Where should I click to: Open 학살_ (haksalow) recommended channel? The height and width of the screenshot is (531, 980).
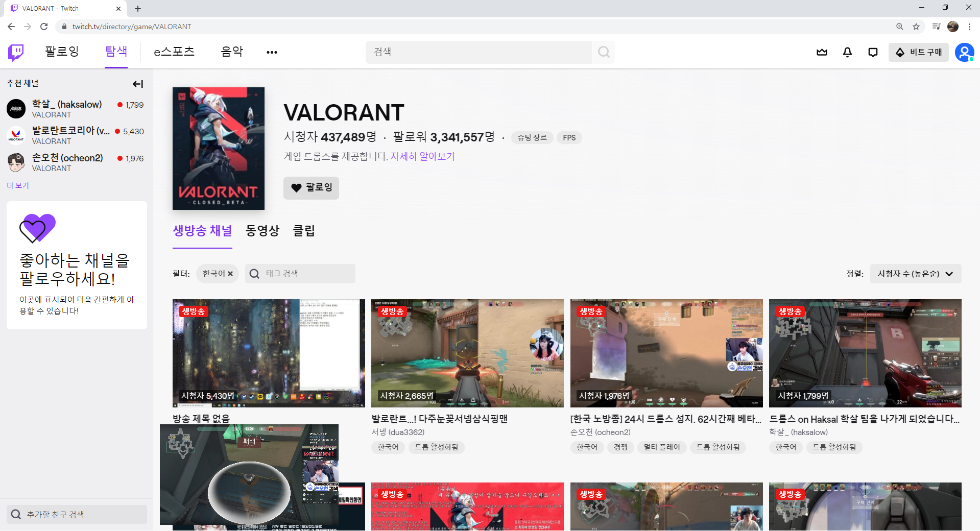point(76,109)
